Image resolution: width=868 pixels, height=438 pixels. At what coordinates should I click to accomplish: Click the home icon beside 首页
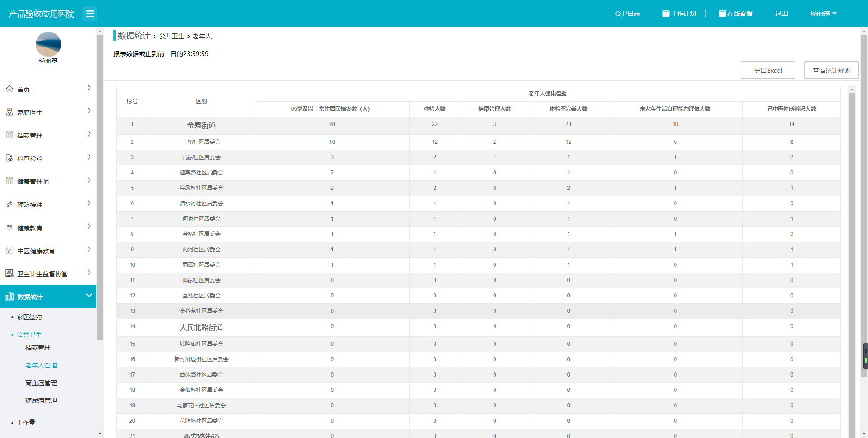(9, 89)
